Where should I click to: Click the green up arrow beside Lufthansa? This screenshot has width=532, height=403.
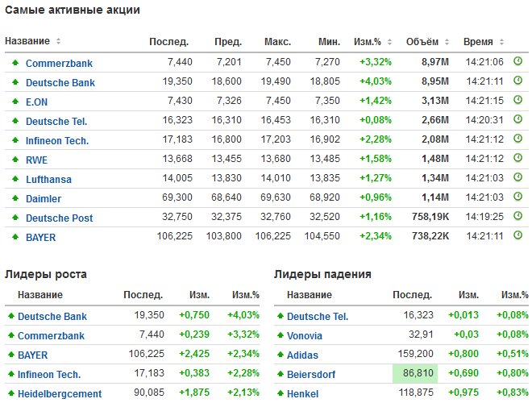click(15, 177)
